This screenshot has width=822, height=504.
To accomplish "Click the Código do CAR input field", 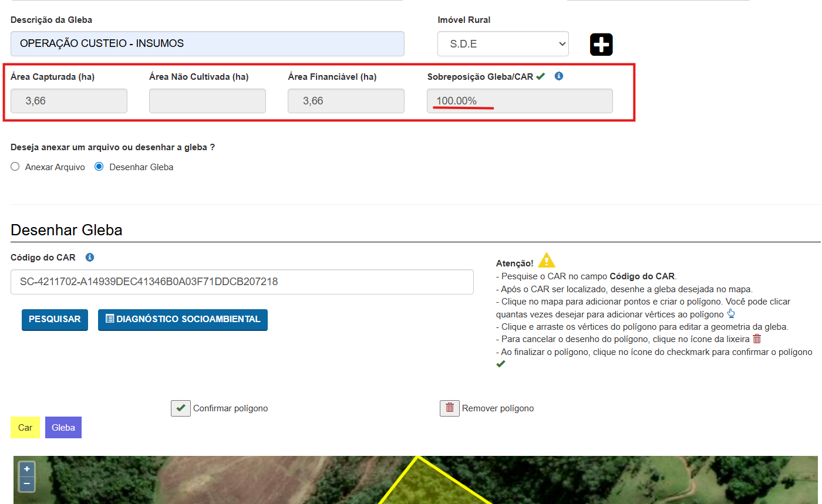I will tap(242, 282).
